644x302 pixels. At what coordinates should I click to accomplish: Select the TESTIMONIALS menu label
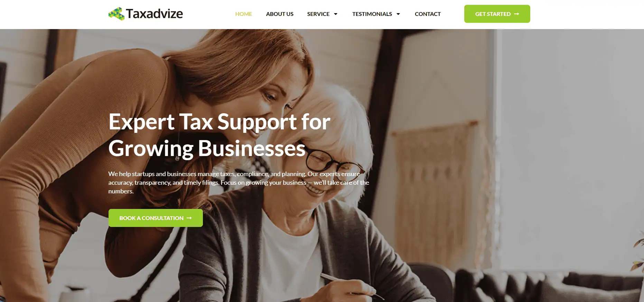(x=372, y=14)
